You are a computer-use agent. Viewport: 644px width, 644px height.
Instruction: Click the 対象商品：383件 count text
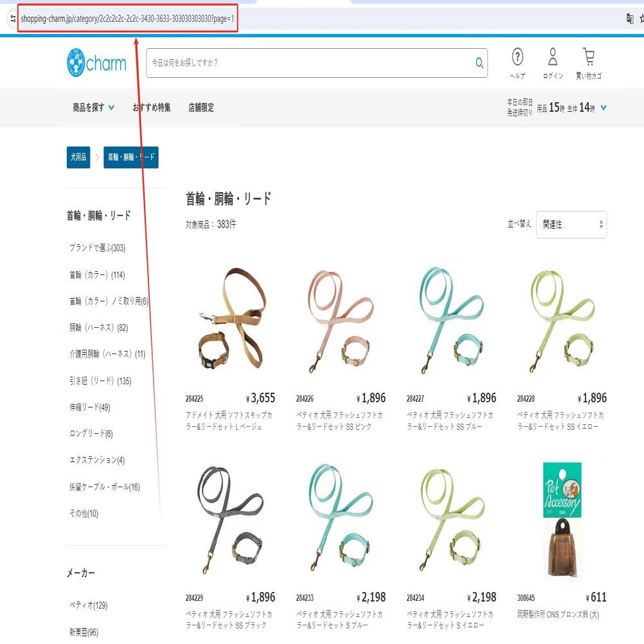(211, 224)
